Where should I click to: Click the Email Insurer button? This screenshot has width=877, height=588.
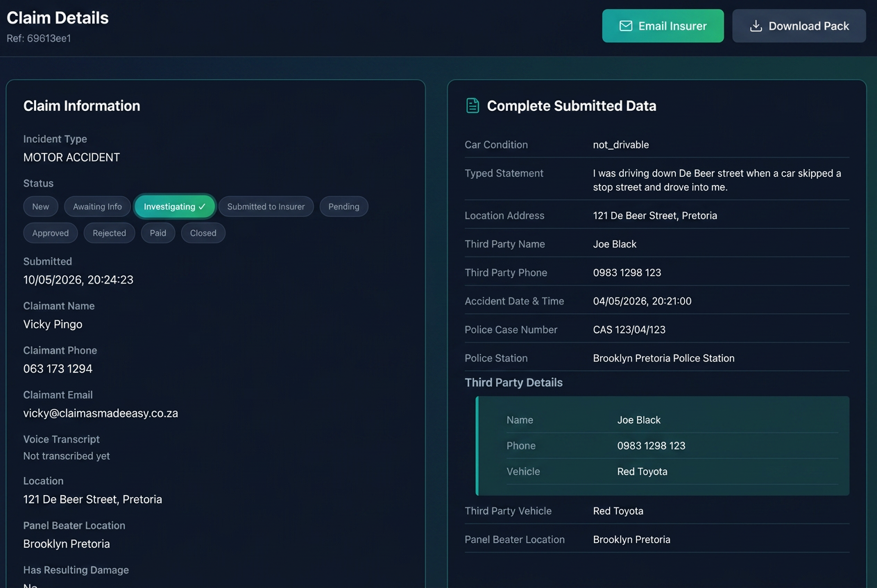(x=663, y=26)
